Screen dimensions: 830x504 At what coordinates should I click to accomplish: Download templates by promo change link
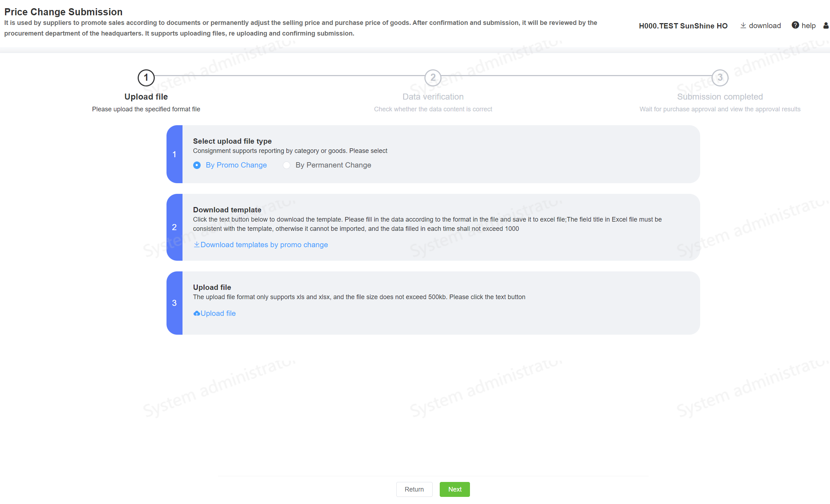point(264,245)
